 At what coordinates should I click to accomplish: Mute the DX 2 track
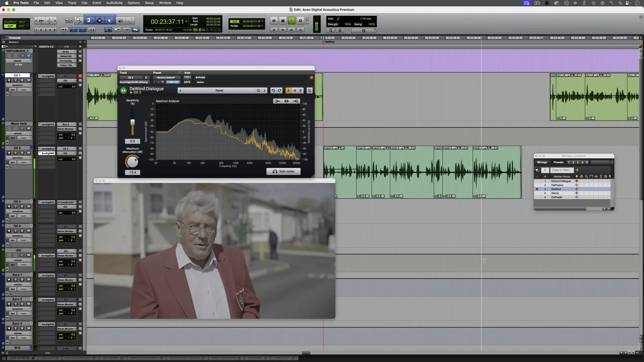29,153
